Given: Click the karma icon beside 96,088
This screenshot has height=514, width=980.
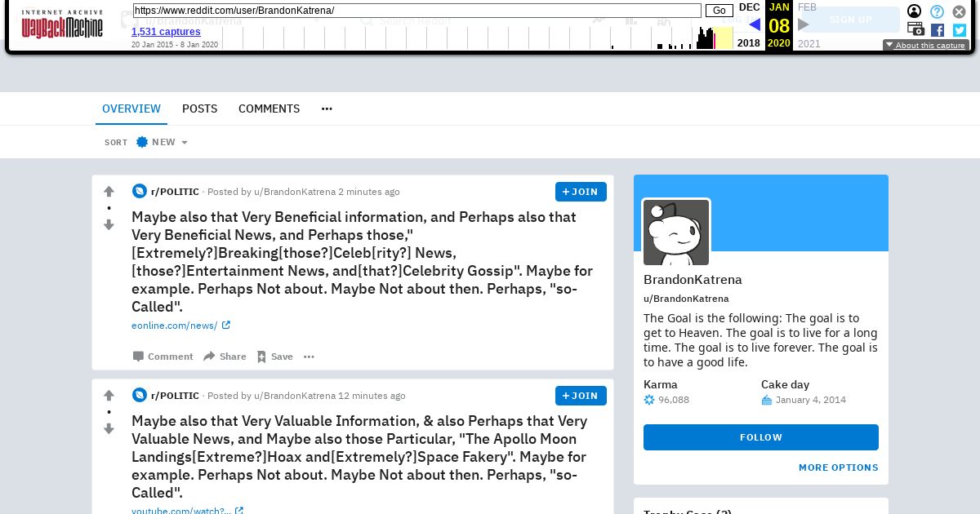Looking at the screenshot, I should pyautogui.click(x=649, y=400).
